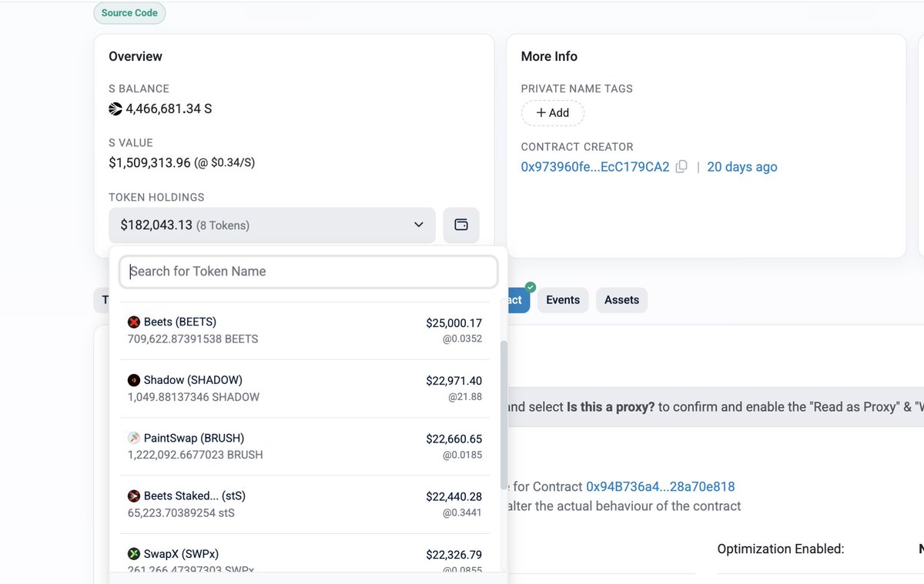Click the Shadow (SHADOW) token logo
Image resolution: width=924 pixels, height=584 pixels.
[x=134, y=380]
